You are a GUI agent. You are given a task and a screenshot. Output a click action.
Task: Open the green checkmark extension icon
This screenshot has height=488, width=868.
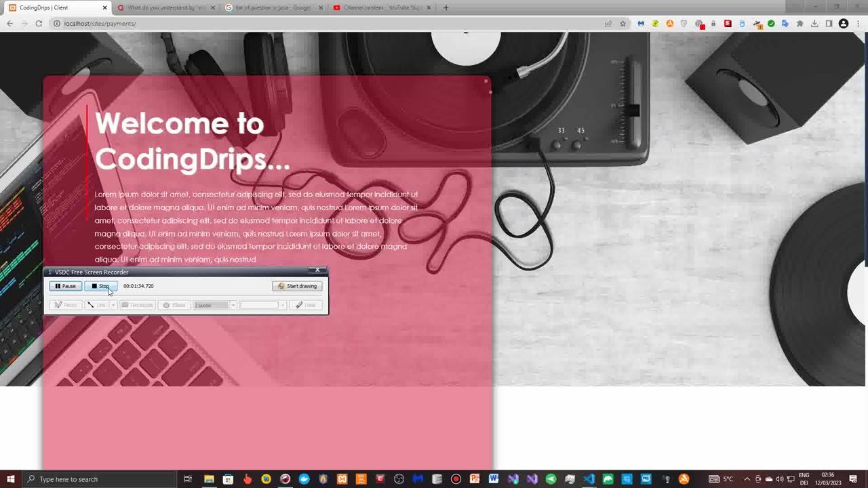(x=771, y=24)
